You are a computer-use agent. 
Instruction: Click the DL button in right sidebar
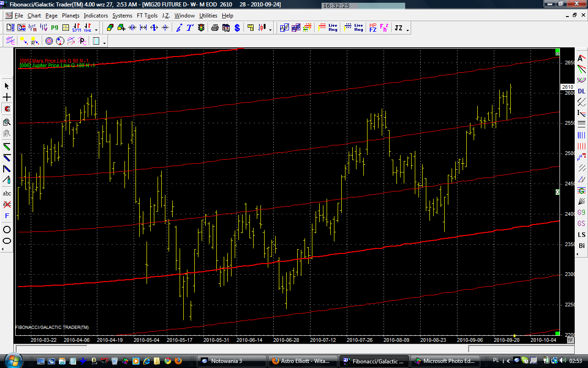click(582, 91)
